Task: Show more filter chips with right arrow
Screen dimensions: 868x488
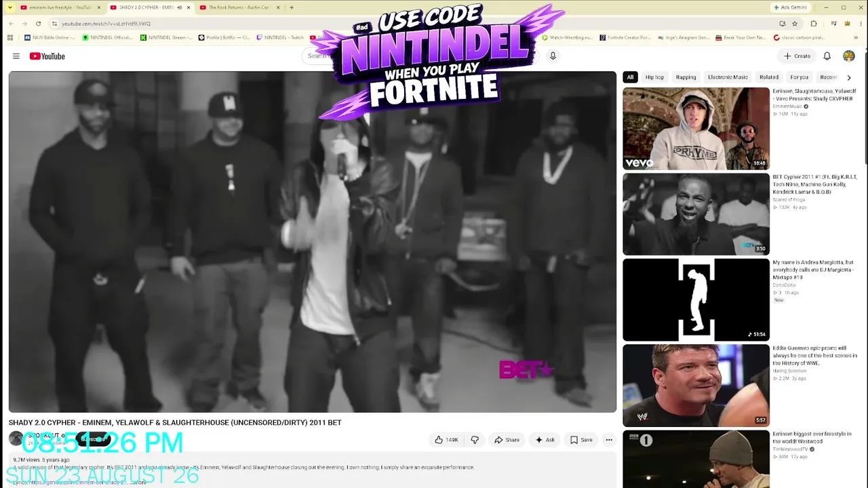Action: tap(848, 77)
